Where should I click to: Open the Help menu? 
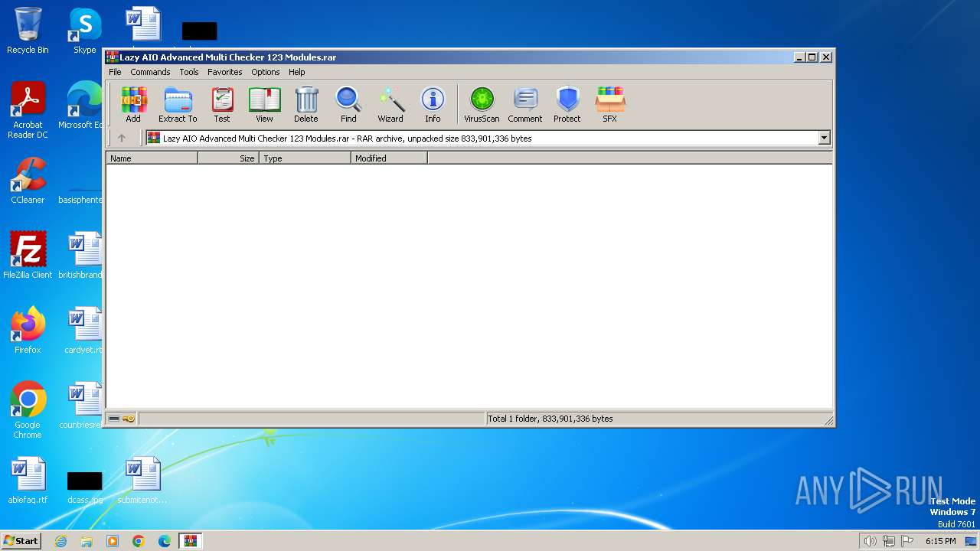coord(297,72)
